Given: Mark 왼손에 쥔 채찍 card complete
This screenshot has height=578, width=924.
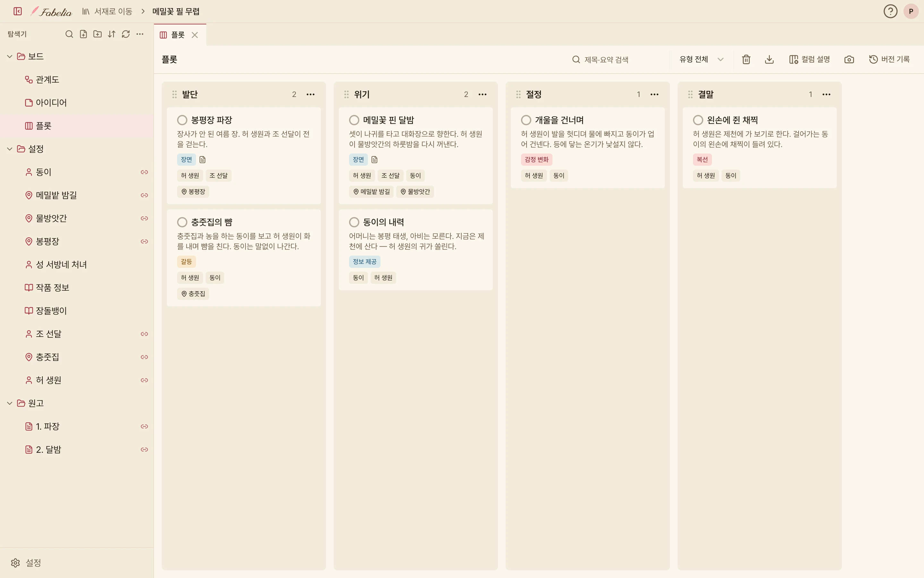Looking at the screenshot, I should point(698,120).
